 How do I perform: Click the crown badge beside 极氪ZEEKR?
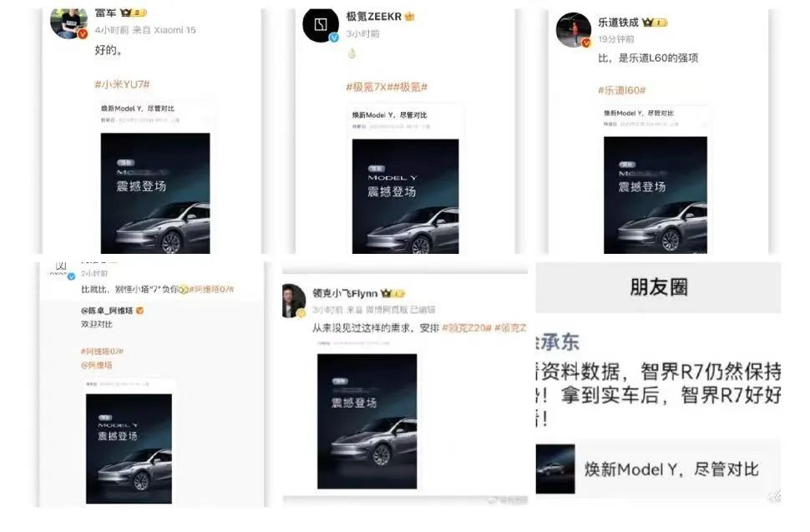(410, 17)
